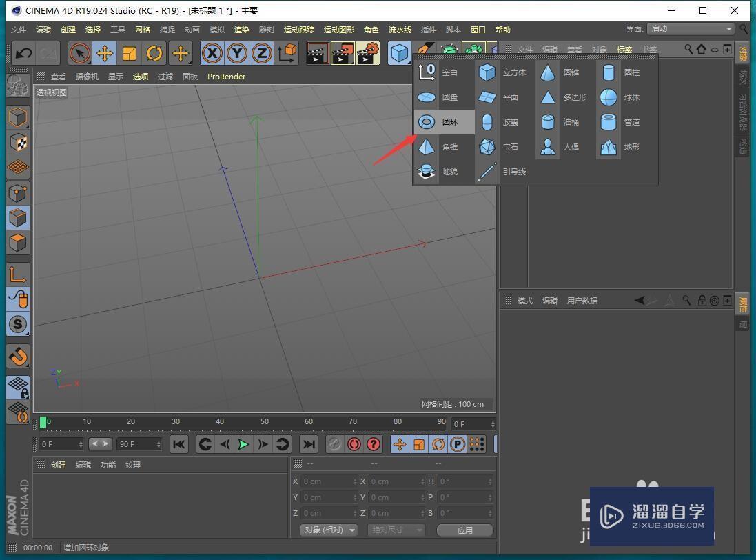This screenshot has height=560, width=756.
Task: Open the 界面 layout dropdown
Action: (x=691, y=29)
